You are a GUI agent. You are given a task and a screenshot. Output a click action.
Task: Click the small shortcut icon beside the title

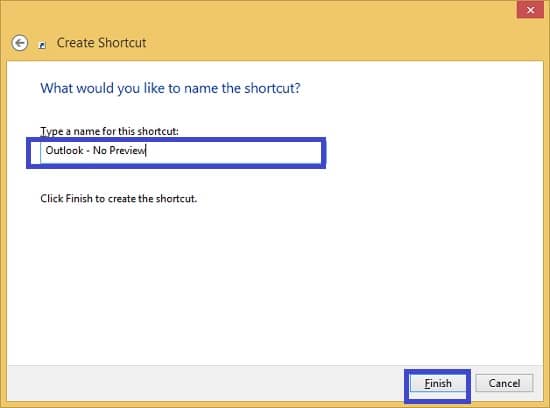[x=42, y=45]
